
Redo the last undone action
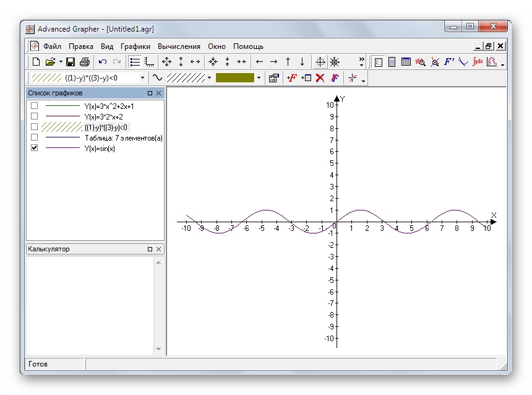tap(117, 62)
